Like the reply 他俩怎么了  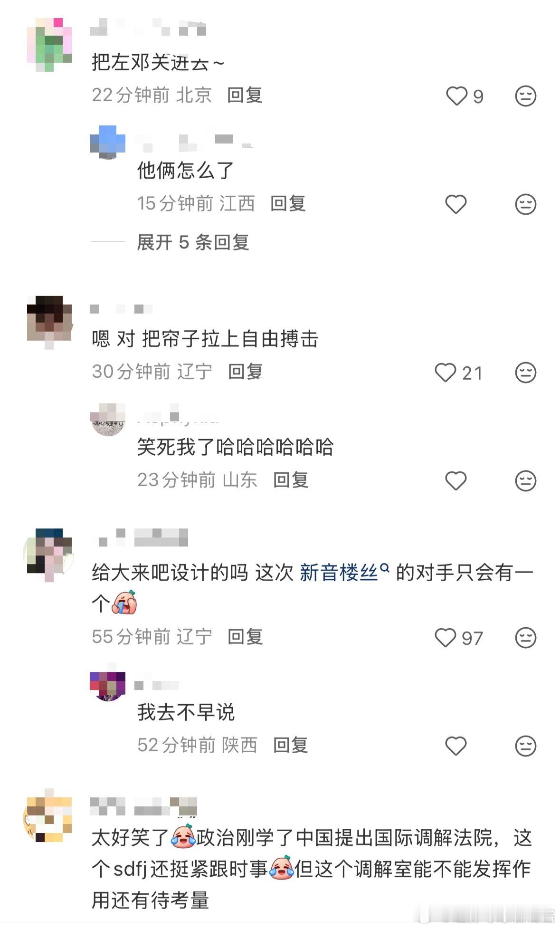click(x=456, y=204)
